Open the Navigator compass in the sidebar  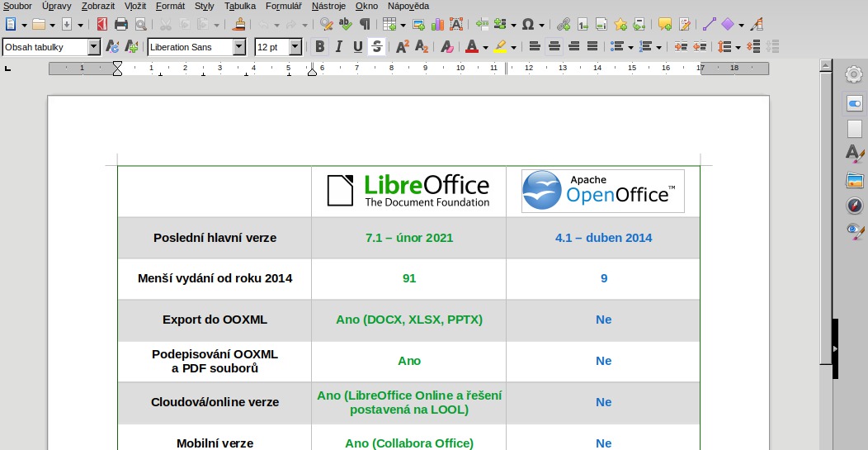[x=854, y=206]
